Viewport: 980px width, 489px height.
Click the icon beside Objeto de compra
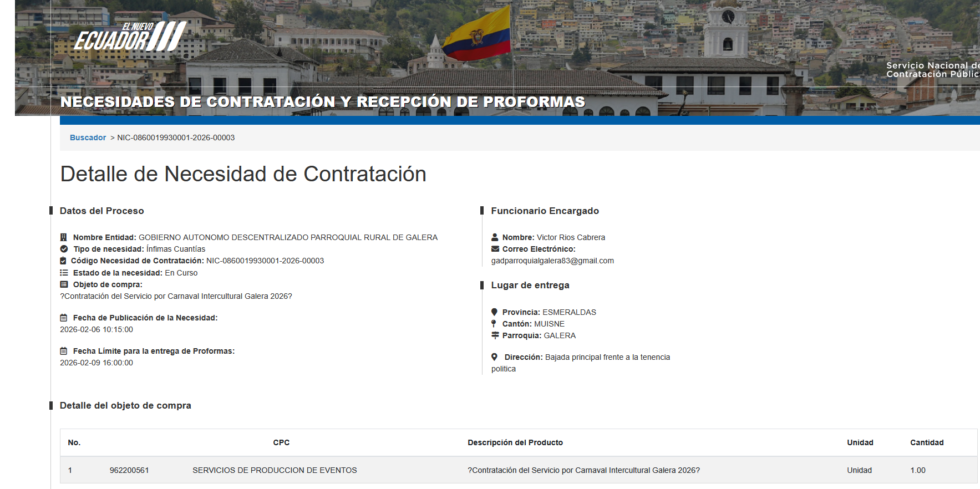(64, 284)
